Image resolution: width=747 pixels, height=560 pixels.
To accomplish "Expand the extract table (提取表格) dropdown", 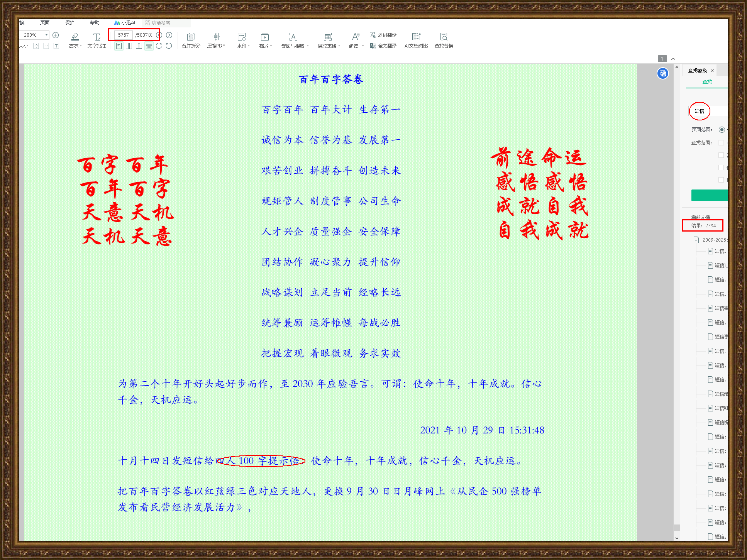I will point(339,46).
